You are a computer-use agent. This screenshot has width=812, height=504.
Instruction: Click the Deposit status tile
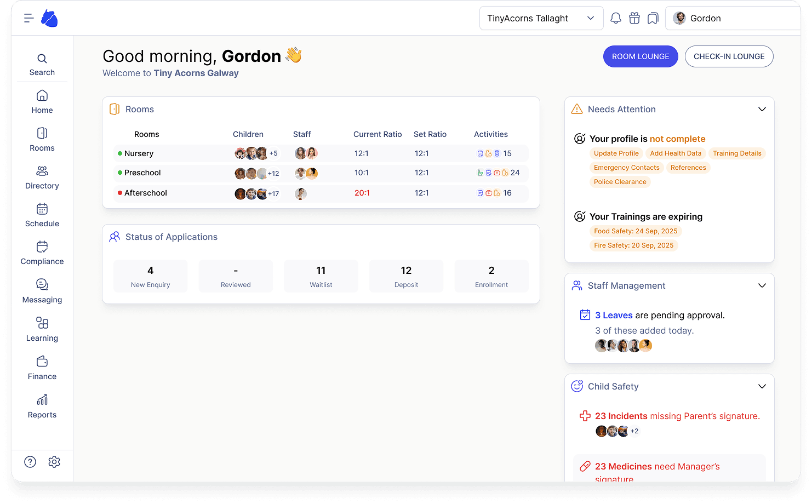click(x=406, y=276)
